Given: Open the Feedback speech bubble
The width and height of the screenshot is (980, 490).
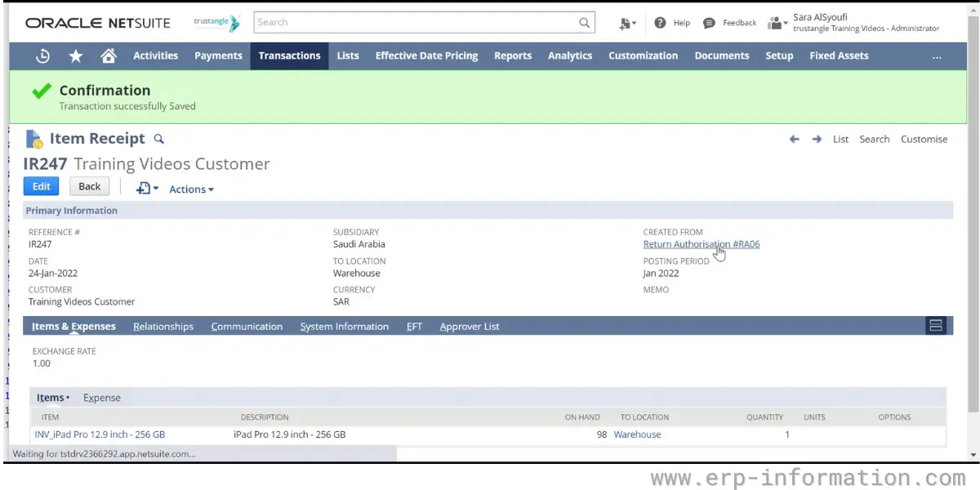Looking at the screenshot, I should click(x=709, y=23).
